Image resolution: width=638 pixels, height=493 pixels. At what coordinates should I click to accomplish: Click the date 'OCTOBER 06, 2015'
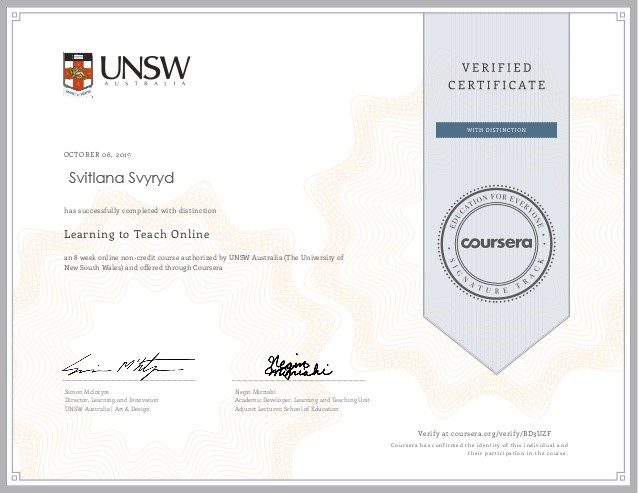97,155
